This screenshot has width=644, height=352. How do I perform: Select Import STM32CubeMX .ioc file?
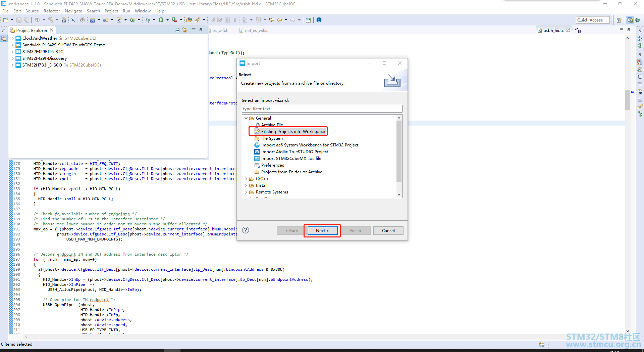[x=288, y=159]
